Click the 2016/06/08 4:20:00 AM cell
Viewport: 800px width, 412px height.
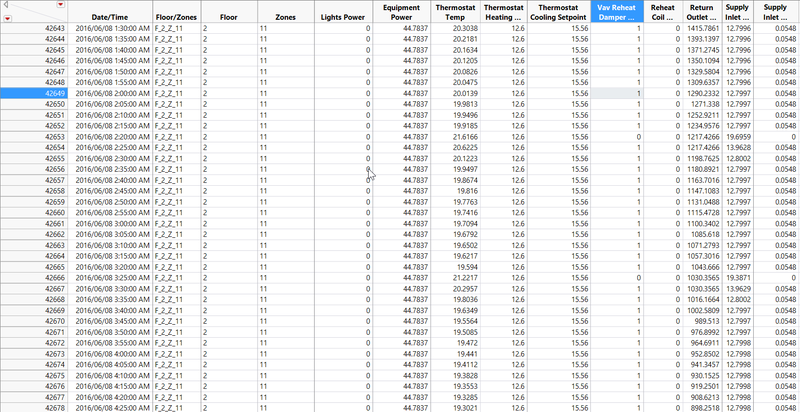(x=112, y=397)
